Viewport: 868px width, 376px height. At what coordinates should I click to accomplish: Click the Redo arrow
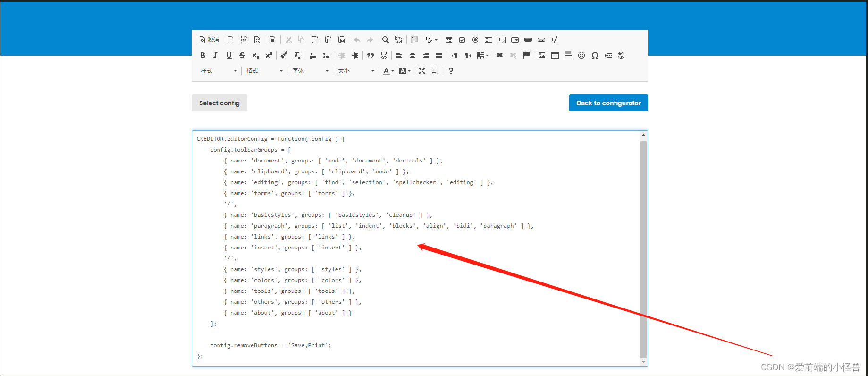click(x=370, y=40)
